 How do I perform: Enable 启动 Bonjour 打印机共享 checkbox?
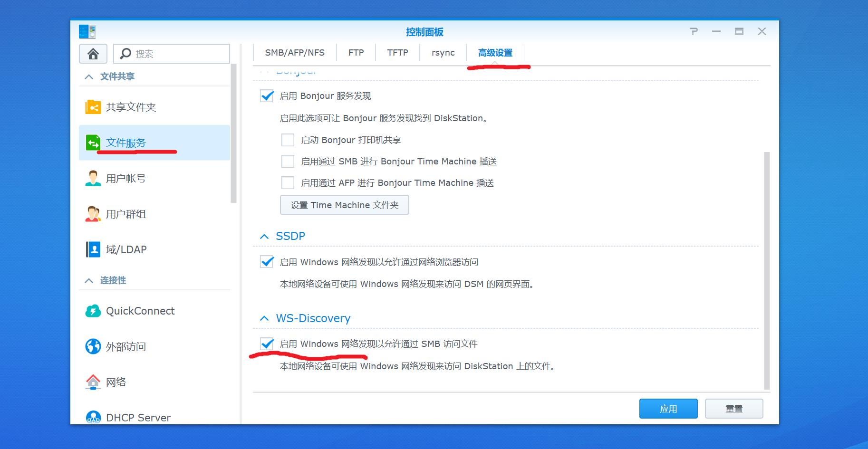(288, 140)
